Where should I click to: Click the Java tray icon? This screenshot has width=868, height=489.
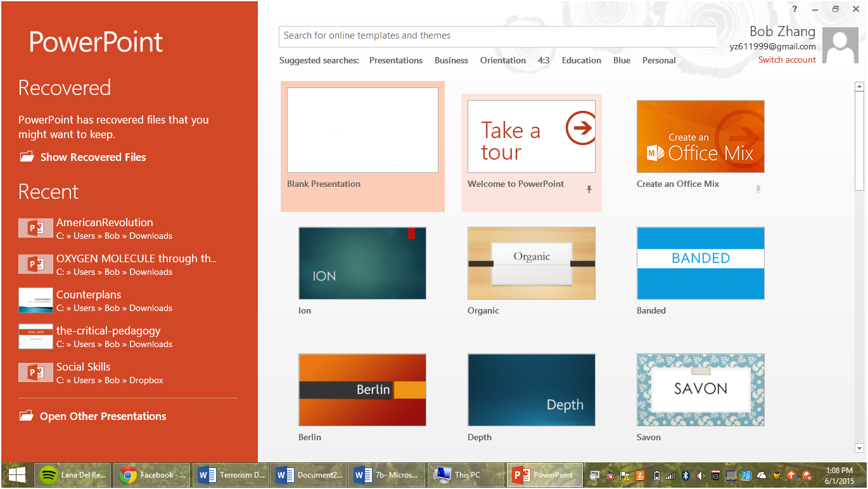click(640, 476)
